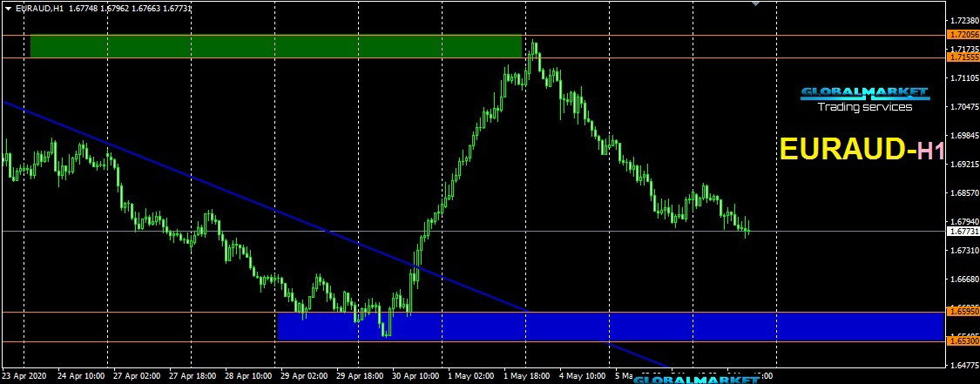Click the 29 Apr 02:00 time label
Viewport: 980px width, 384px height.
(302, 376)
